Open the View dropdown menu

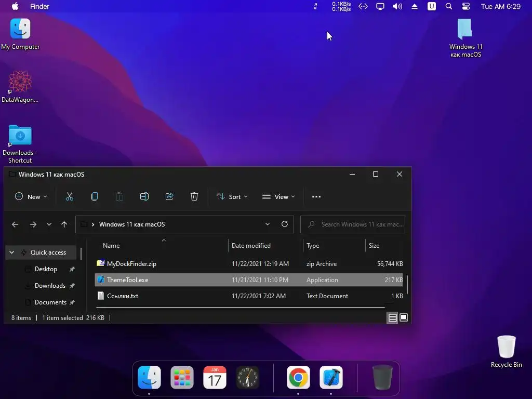278,197
